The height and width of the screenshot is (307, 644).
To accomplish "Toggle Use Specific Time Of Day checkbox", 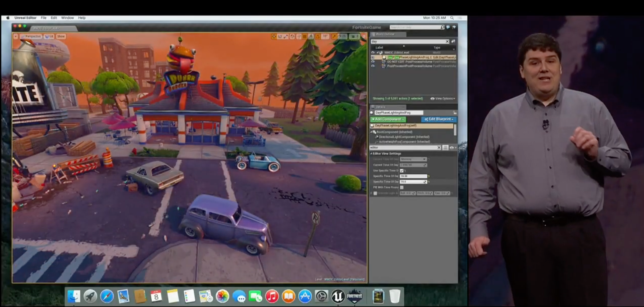I will [x=402, y=171].
